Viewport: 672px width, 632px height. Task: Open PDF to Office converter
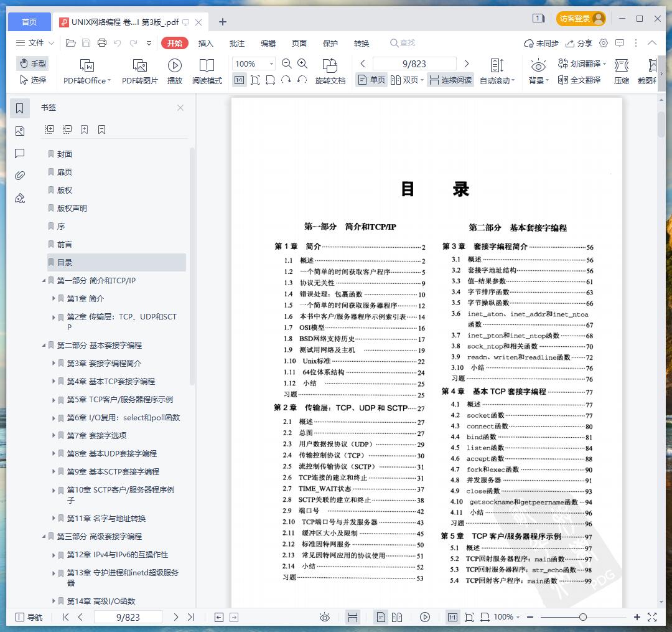click(87, 72)
